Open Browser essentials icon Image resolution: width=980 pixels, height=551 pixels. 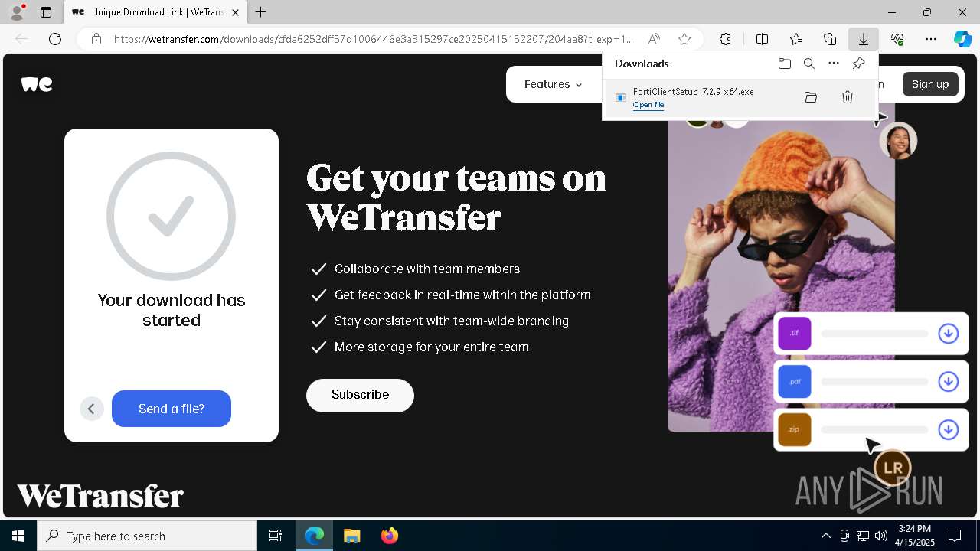coord(897,39)
